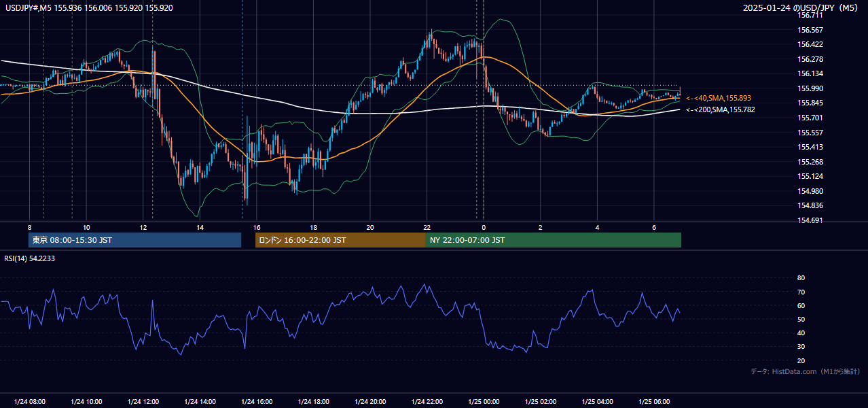Click price axis value 155.124
Viewport: 868px width, 408px height.
click(810, 176)
